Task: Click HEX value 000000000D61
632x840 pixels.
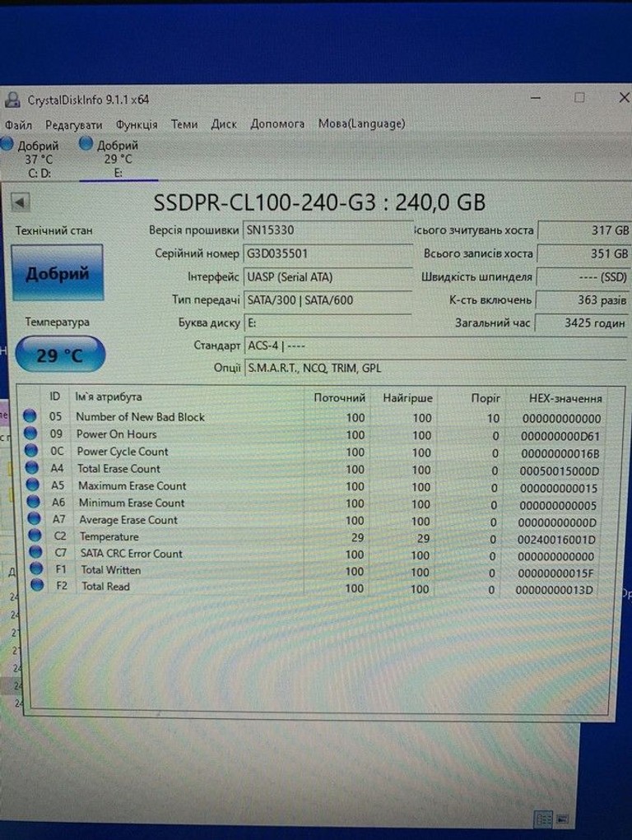Action: point(560,436)
